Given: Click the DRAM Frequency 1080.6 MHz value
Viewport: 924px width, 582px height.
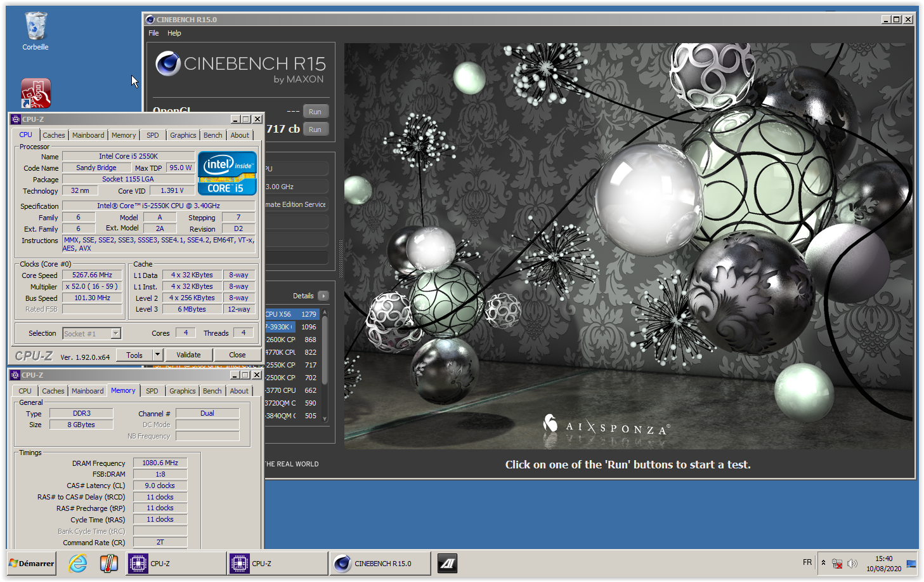Looking at the screenshot, I should coord(160,463).
